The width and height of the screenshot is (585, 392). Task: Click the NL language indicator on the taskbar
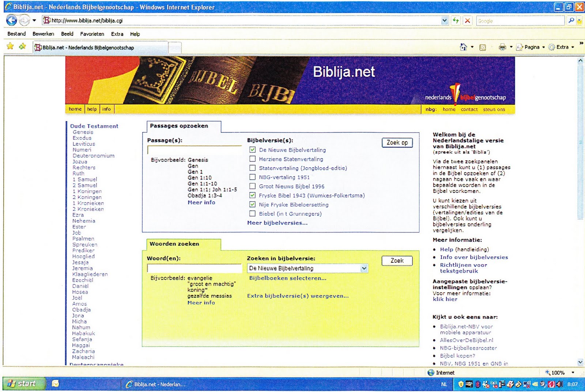[444, 384]
